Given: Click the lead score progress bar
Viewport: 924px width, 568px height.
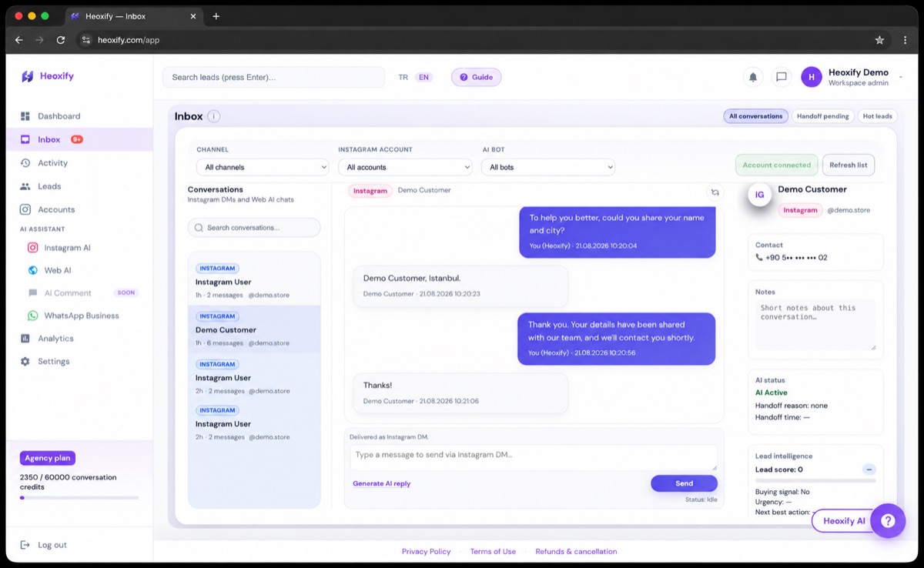Looking at the screenshot, I should [x=815, y=480].
